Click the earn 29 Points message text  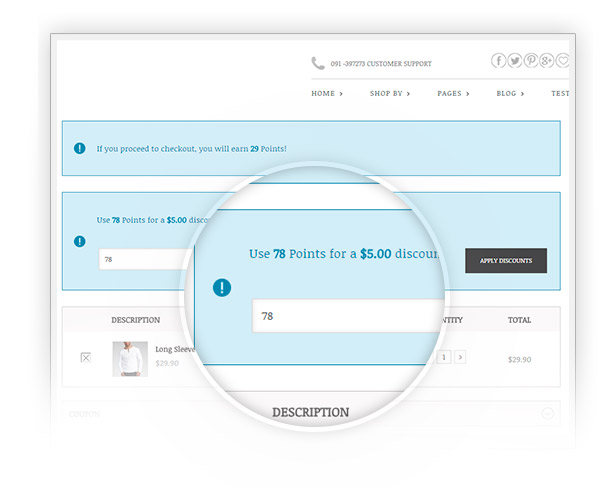191,149
